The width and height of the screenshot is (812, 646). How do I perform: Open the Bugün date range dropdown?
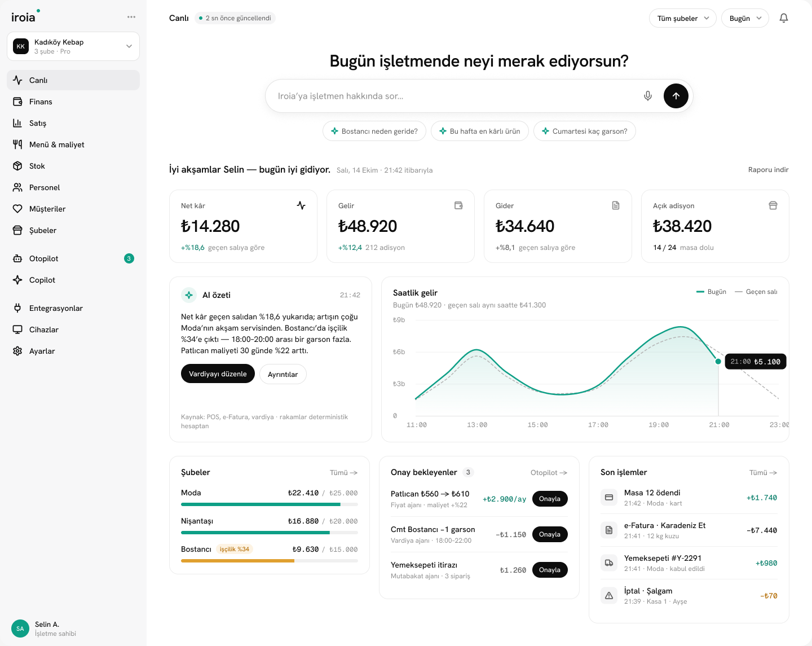(x=745, y=18)
